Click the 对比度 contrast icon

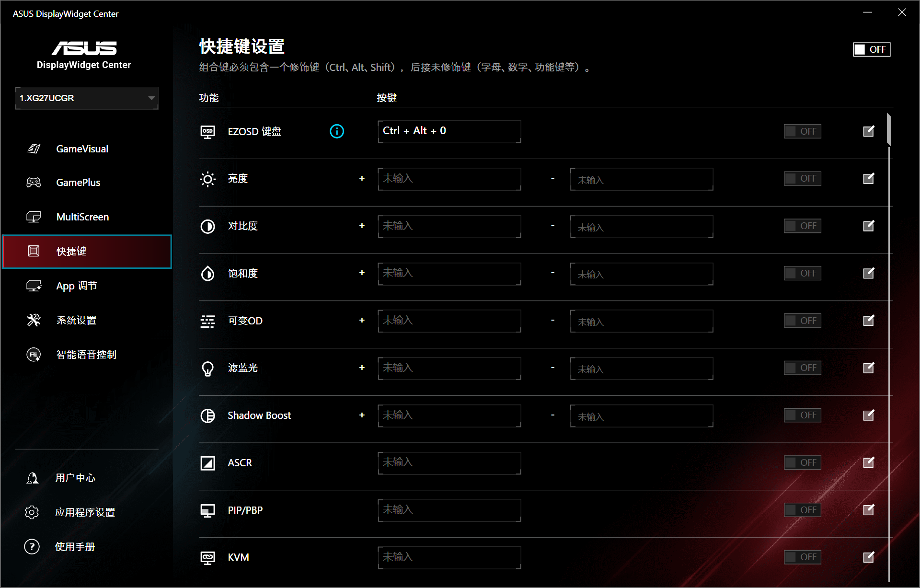[207, 226]
